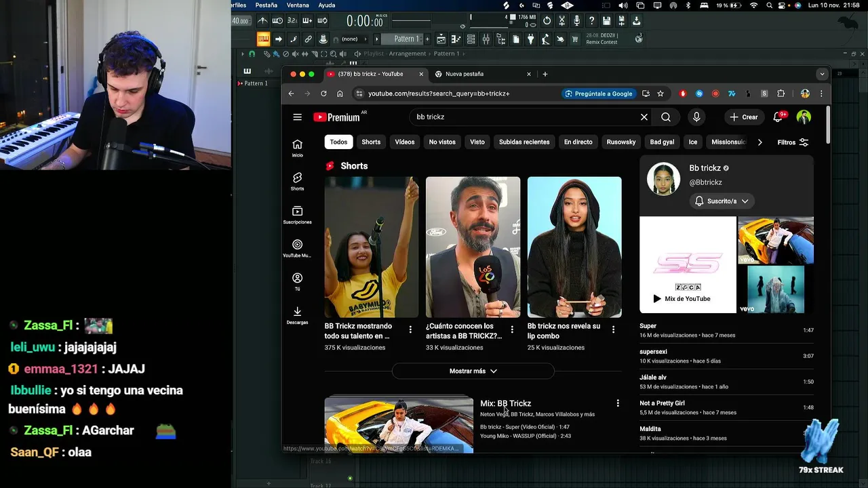Start voice search with the microphone icon
The width and height of the screenshot is (868, 488).
coord(696,117)
